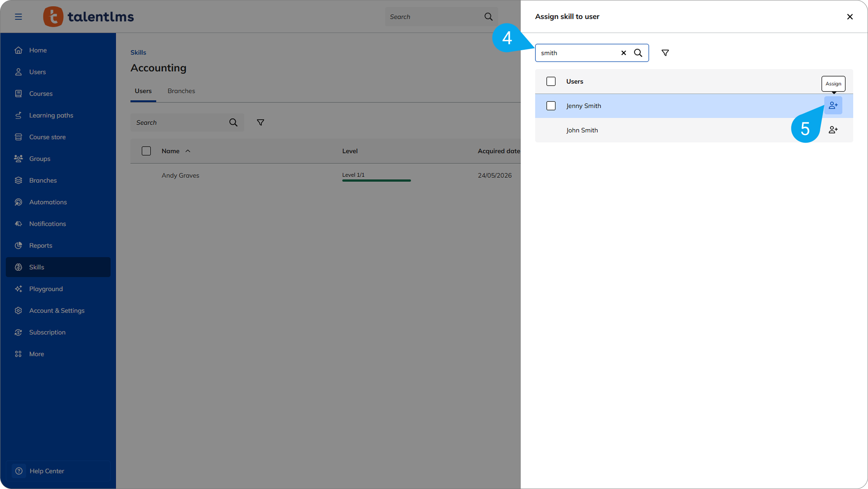This screenshot has height=489, width=868.
Task: Click John Smith's assign user icon
Action: 833,130
